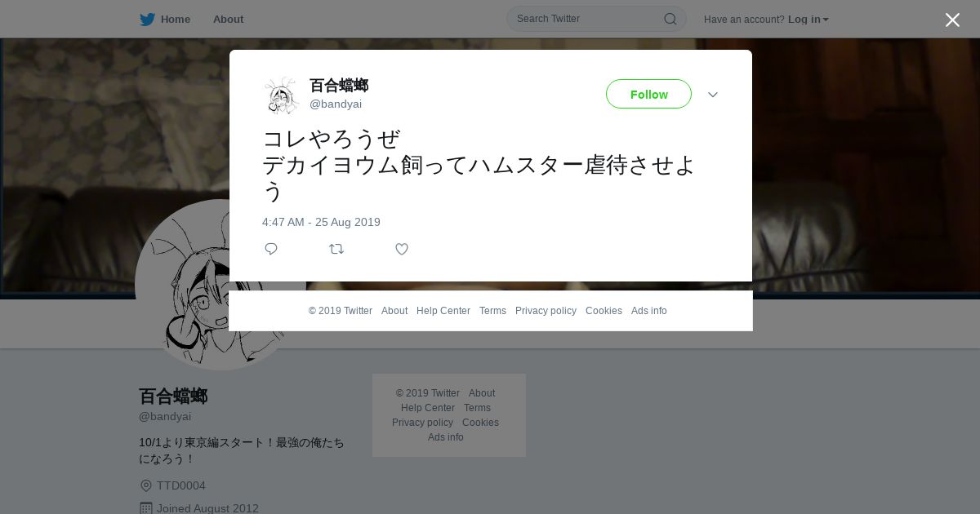Close the tweet overlay with the X
This screenshot has width=980, height=514.
(952, 20)
